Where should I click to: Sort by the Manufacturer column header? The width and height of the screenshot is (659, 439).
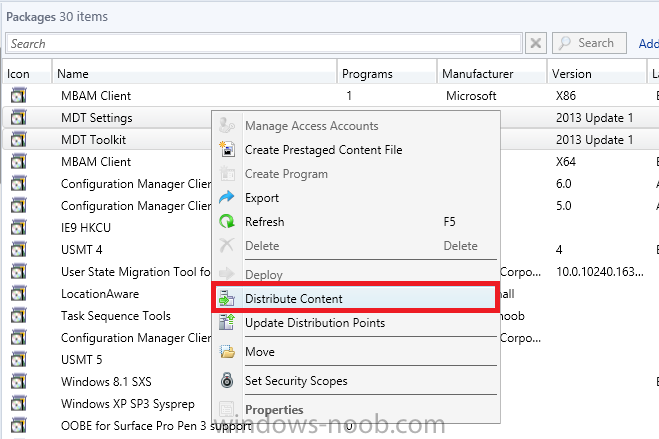tap(492, 74)
